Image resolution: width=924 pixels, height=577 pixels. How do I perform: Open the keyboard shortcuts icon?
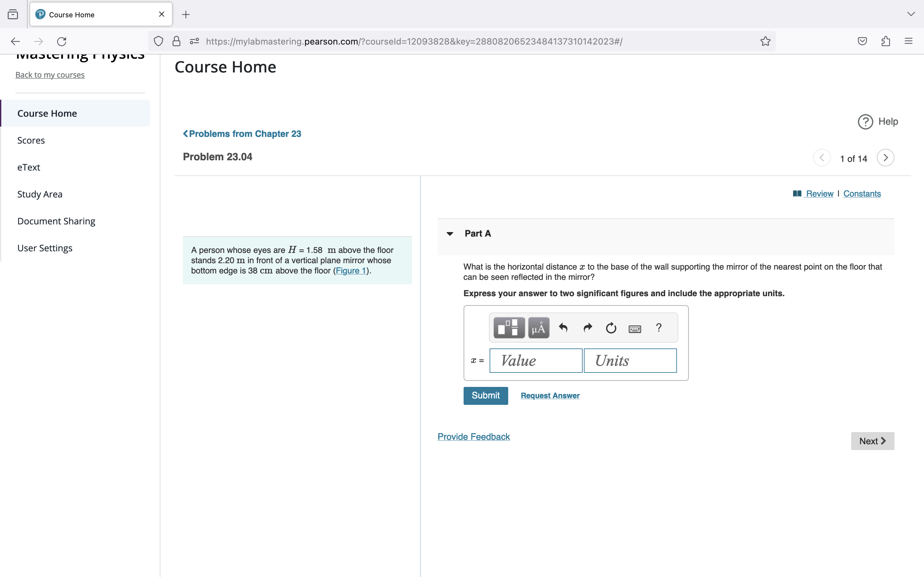tap(635, 328)
